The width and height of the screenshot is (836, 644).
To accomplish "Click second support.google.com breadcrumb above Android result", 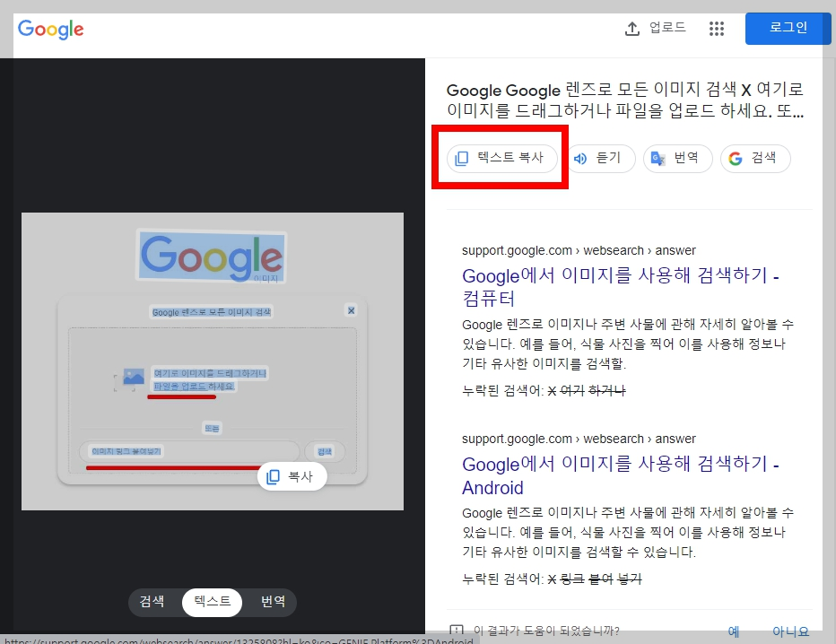I will (x=579, y=439).
